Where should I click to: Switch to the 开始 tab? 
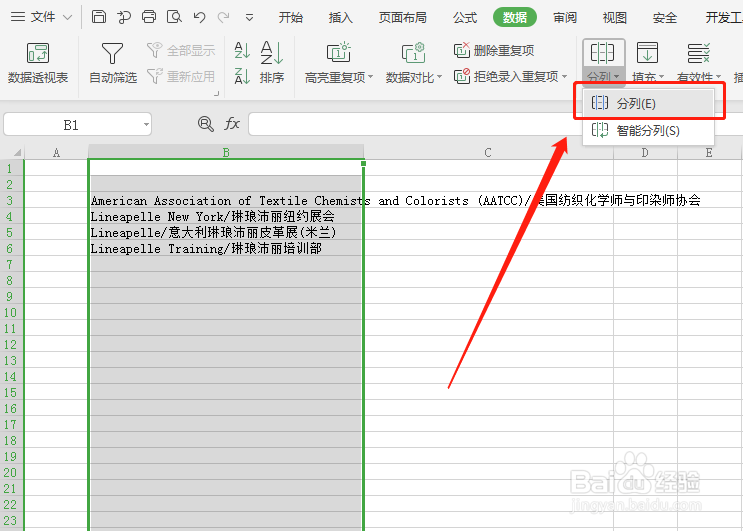[x=290, y=18]
